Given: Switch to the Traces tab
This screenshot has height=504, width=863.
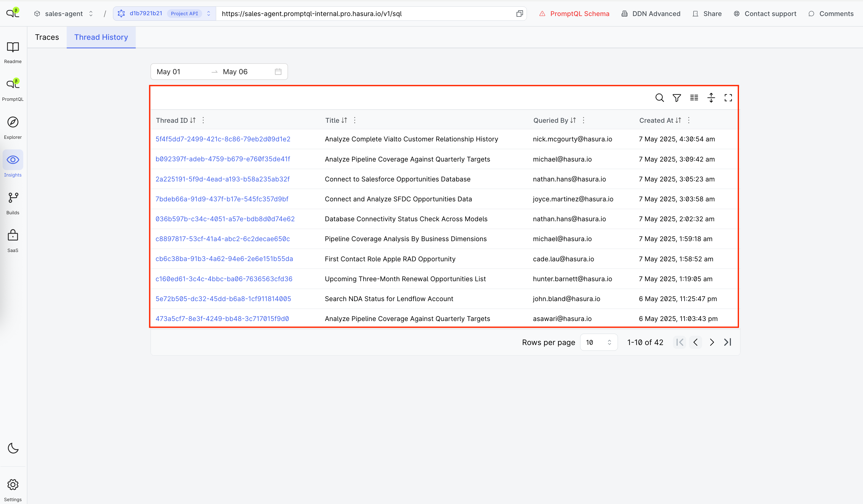Looking at the screenshot, I should 47,37.
